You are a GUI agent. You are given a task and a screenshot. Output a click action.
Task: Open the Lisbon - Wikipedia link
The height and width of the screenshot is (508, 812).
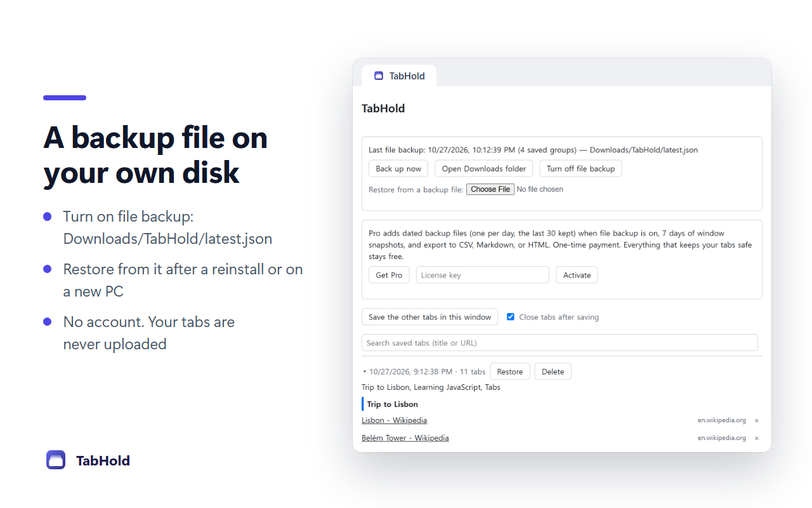click(394, 420)
